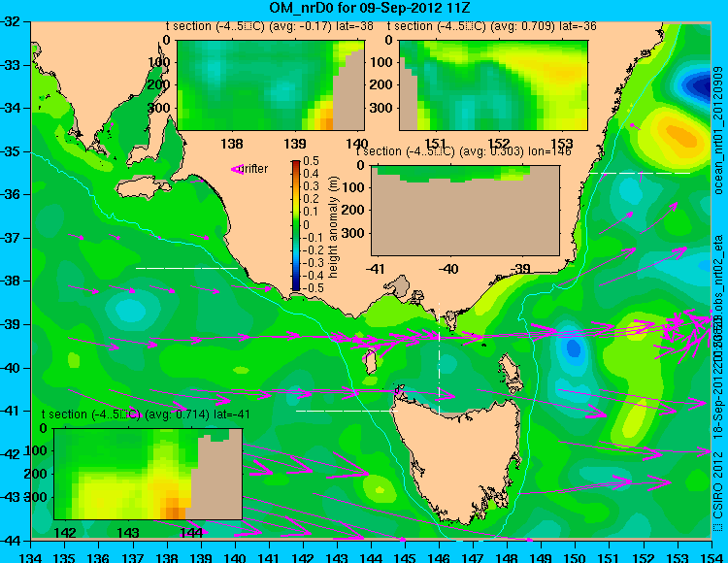The width and height of the screenshot is (728, 563).
Task: Click the white dashed lat=-38 section line
Action: coord(186,268)
